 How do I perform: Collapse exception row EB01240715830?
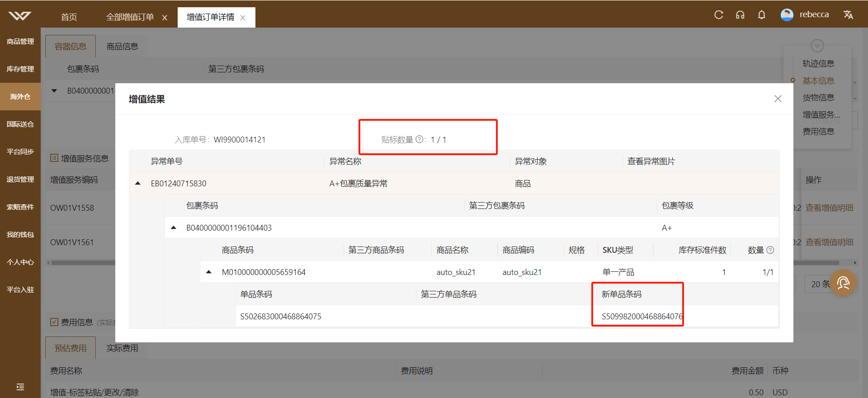[138, 183]
